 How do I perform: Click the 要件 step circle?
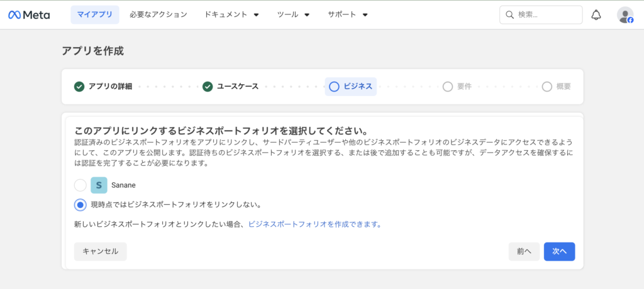tap(448, 87)
